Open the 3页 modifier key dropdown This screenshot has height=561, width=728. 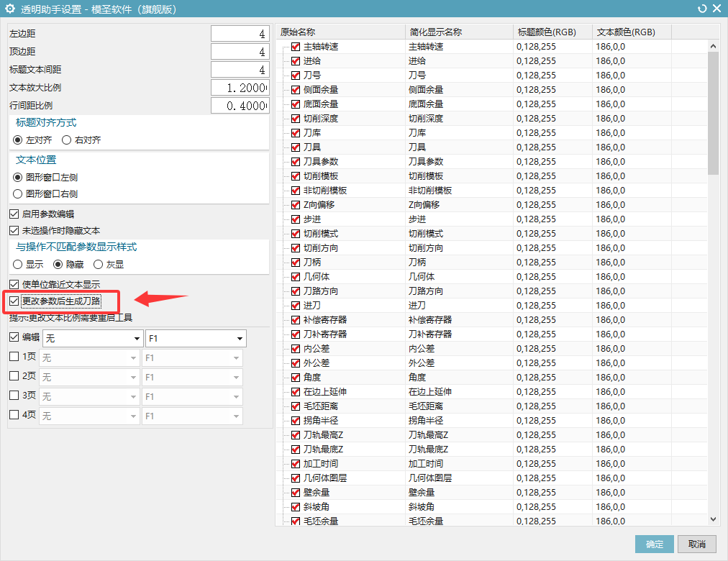click(89, 397)
